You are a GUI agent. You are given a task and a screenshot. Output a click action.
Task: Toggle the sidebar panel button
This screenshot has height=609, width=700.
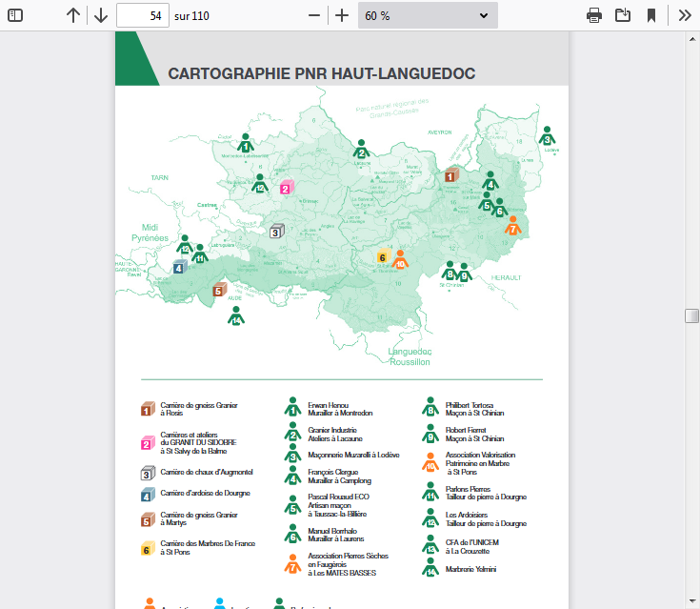coord(15,15)
